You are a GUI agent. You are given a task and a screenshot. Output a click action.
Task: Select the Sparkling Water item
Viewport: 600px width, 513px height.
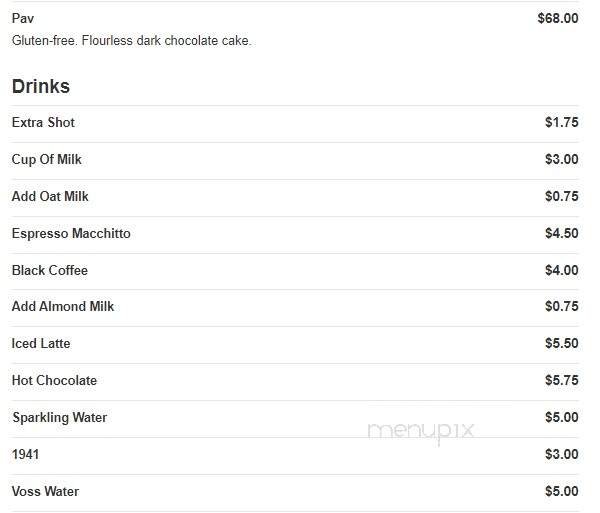click(x=59, y=418)
